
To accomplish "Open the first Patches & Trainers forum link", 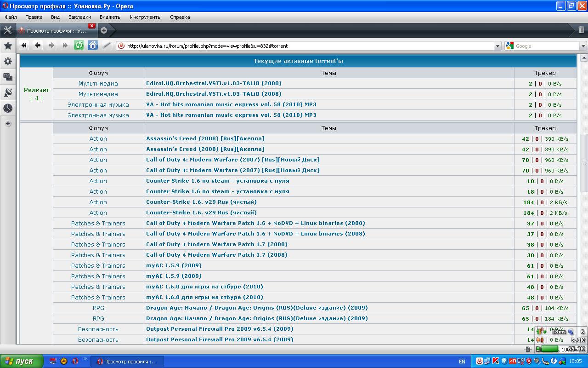I will [98, 223].
